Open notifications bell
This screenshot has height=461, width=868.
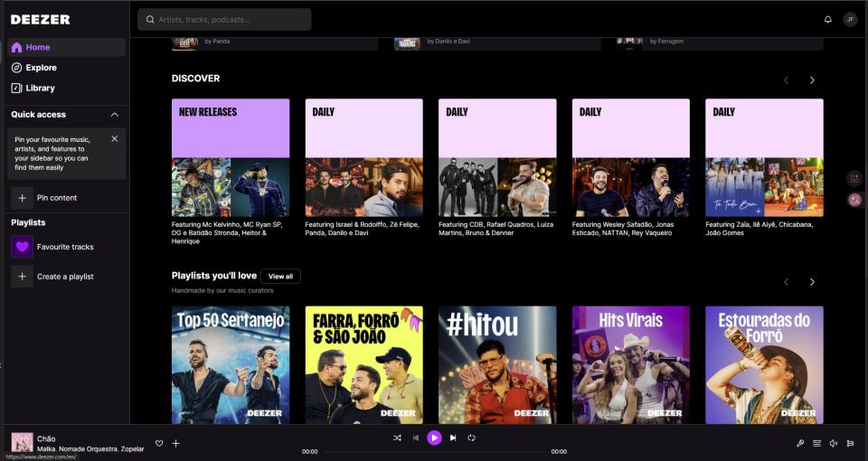pos(827,19)
